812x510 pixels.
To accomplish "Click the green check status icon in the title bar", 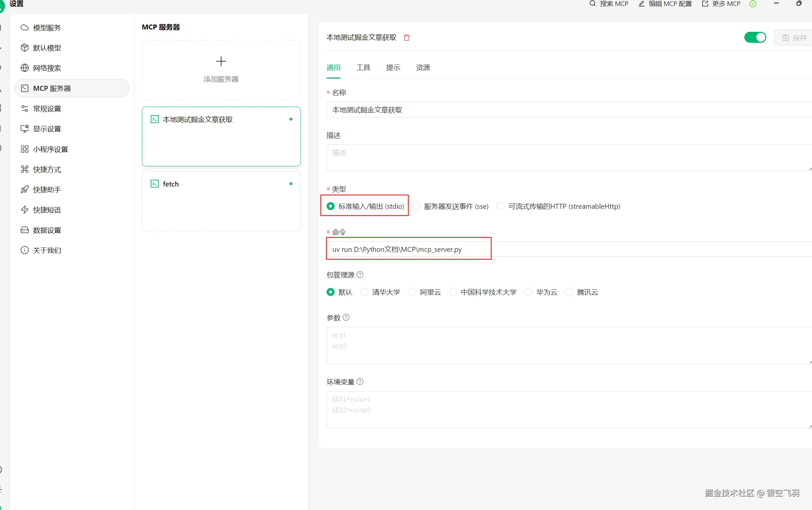I will click(753, 4).
